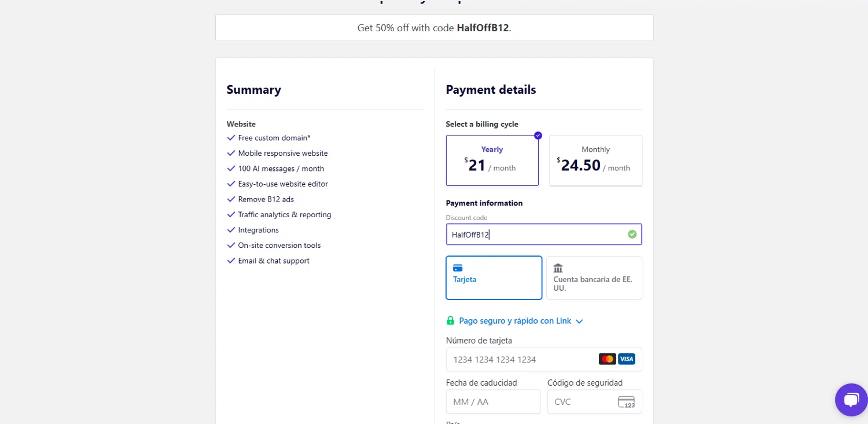Screen dimensions: 868x424
Task: Click the selected checkmark badge on Yearly
Action: tap(538, 136)
